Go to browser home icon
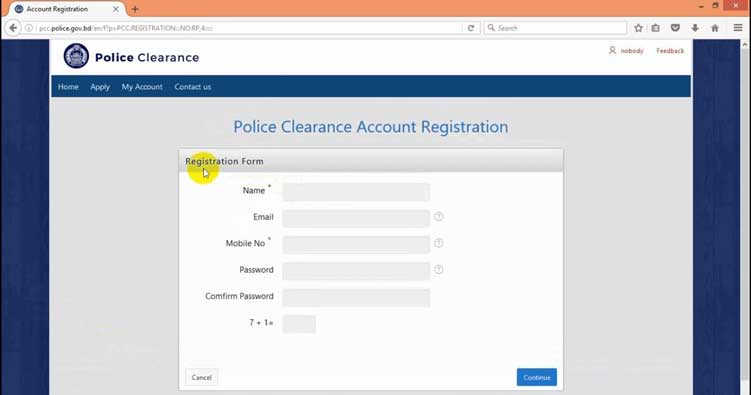 (x=715, y=28)
